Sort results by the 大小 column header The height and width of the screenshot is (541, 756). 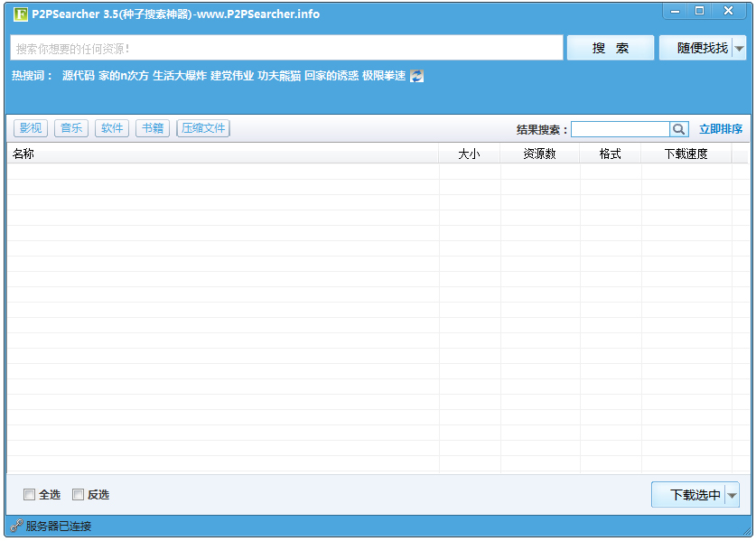[x=470, y=153]
